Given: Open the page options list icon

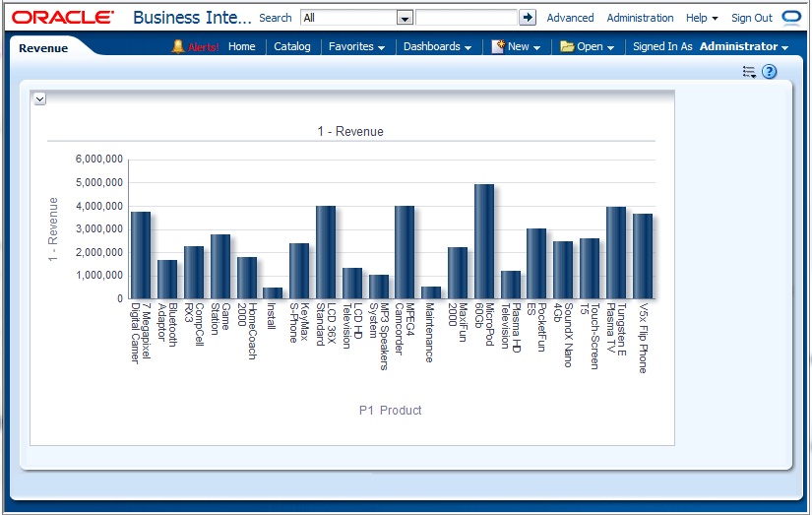Looking at the screenshot, I should coord(749,72).
